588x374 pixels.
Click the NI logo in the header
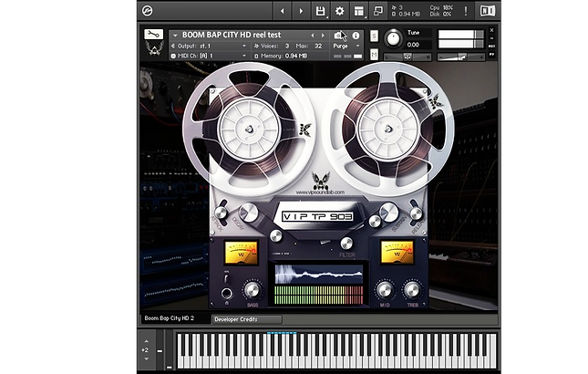[x=488, y=11]
